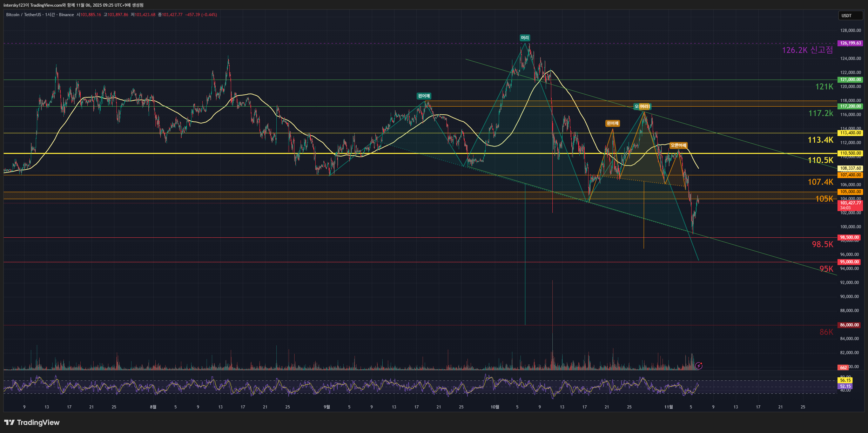
Task: Select the yellow 110,500.00 price tag
Action: (850, 153)
